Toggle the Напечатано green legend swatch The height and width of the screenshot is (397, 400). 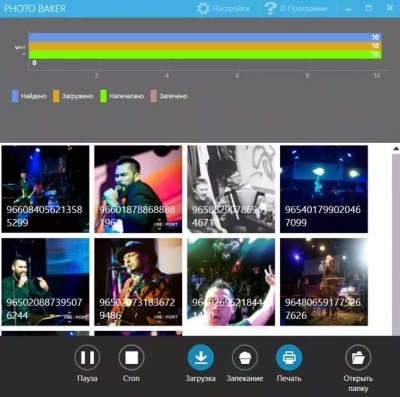(103, 96)
